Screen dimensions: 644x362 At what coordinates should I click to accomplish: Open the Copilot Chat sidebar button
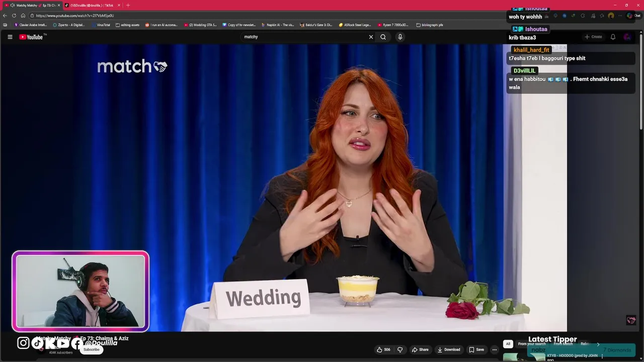click(x=633, y=16)
